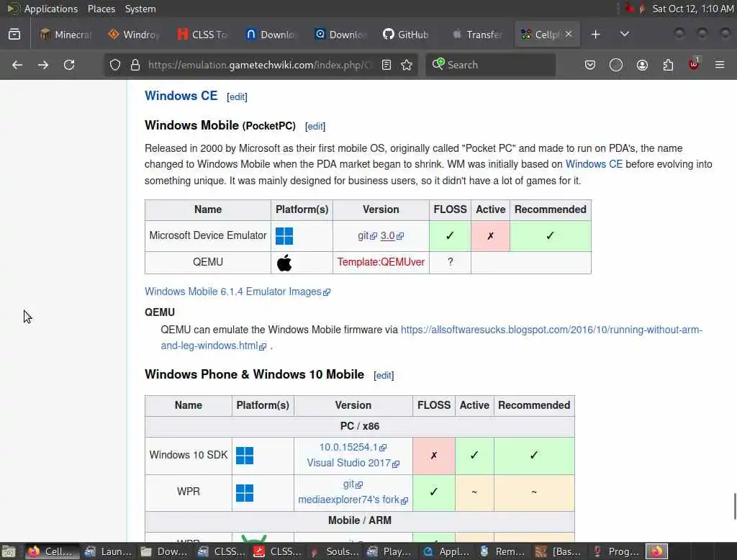Screen dimensions: 737x560
Task: Open Rem... window in taskbar
Action: (x=503, y=551)
